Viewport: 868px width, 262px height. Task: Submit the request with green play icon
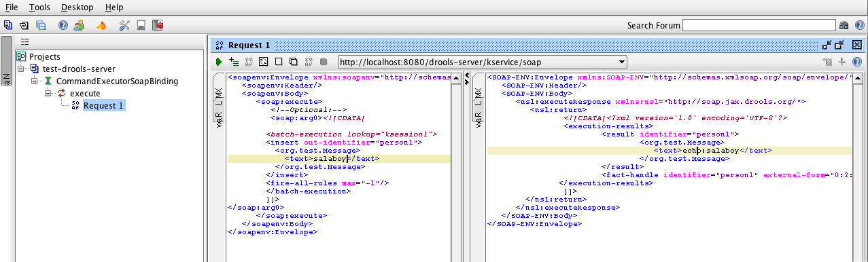click(x=219, y=61)
